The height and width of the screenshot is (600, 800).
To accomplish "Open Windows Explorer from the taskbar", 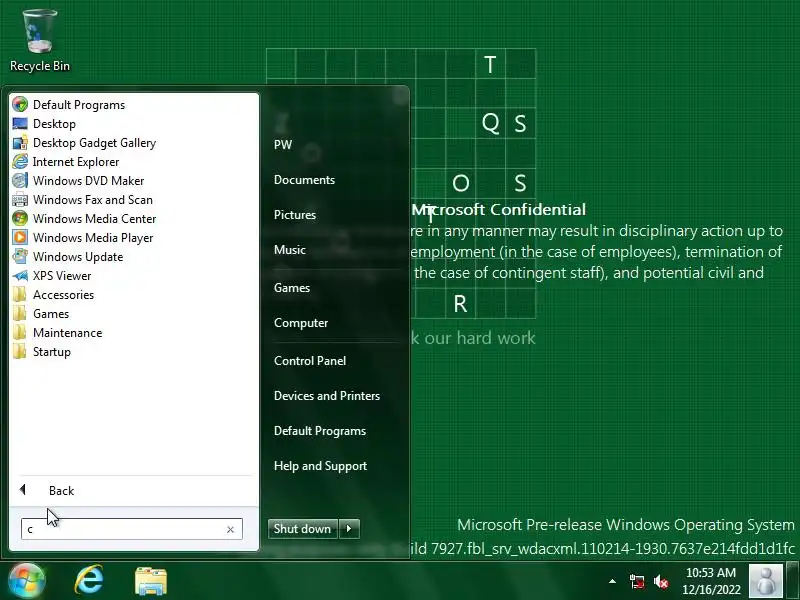I will click(151, 581).
